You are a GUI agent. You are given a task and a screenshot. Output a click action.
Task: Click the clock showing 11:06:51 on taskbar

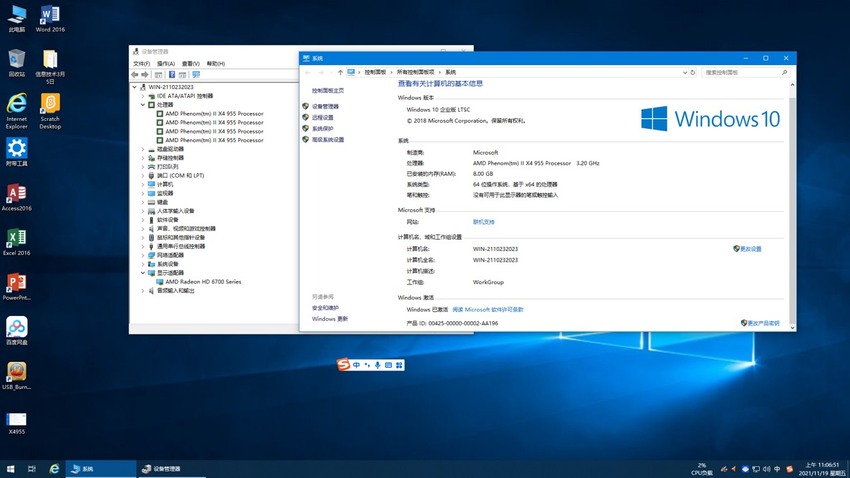tap(822, 469)
